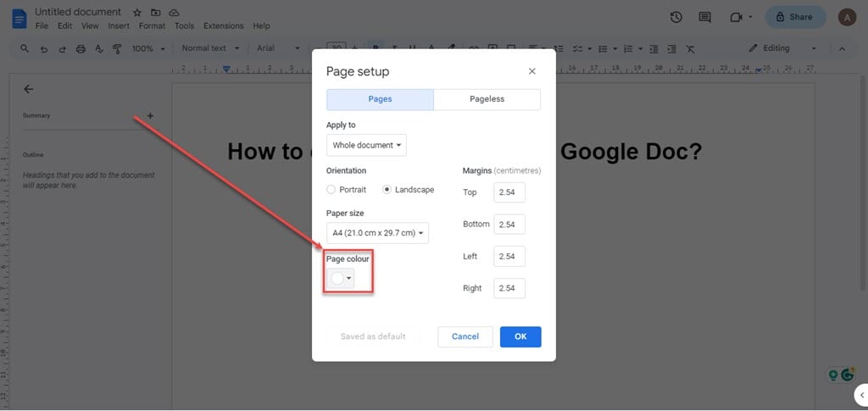Show the side panel arrow
The image size is (868, 411).
tap(861, 395)
